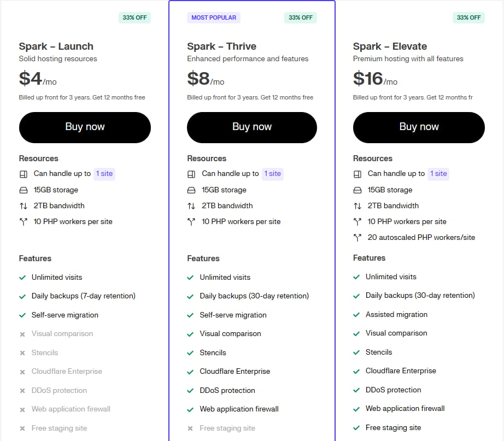This screenshot has height=441, width=504.
Task: Click the storage icon in Spark Thrive plan
Action: coord(191,190)
